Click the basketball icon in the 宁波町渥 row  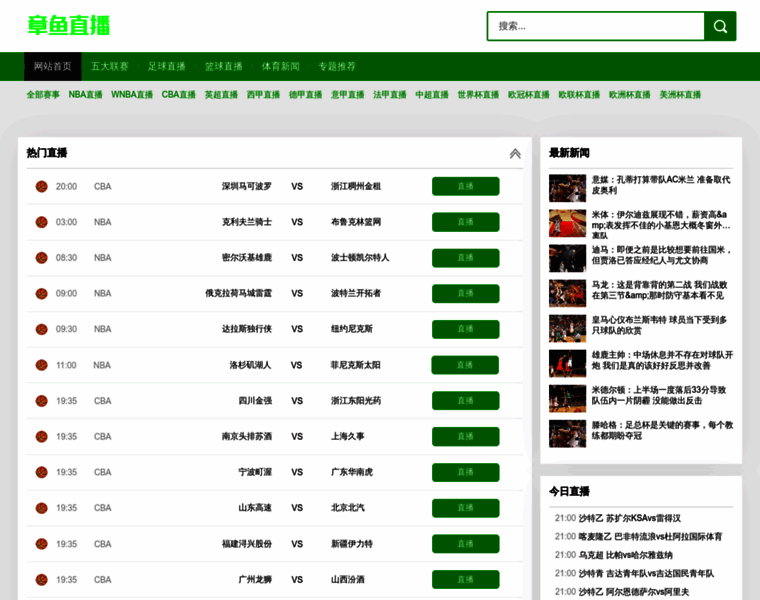tap(42, 472)
